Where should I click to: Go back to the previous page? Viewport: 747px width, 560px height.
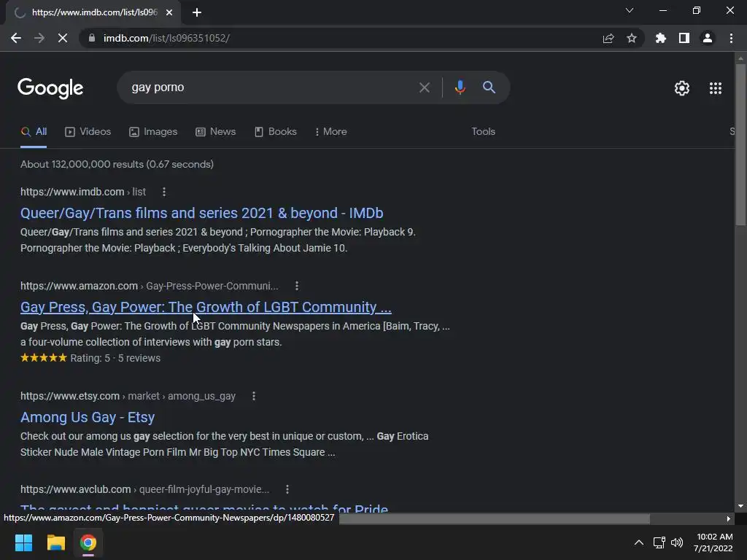coord(16,38)
